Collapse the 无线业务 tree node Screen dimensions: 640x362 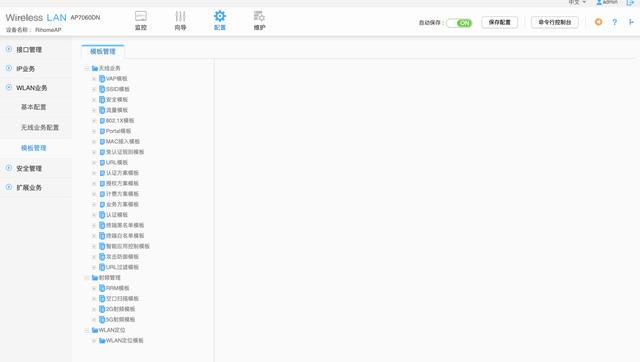[87, 68]
